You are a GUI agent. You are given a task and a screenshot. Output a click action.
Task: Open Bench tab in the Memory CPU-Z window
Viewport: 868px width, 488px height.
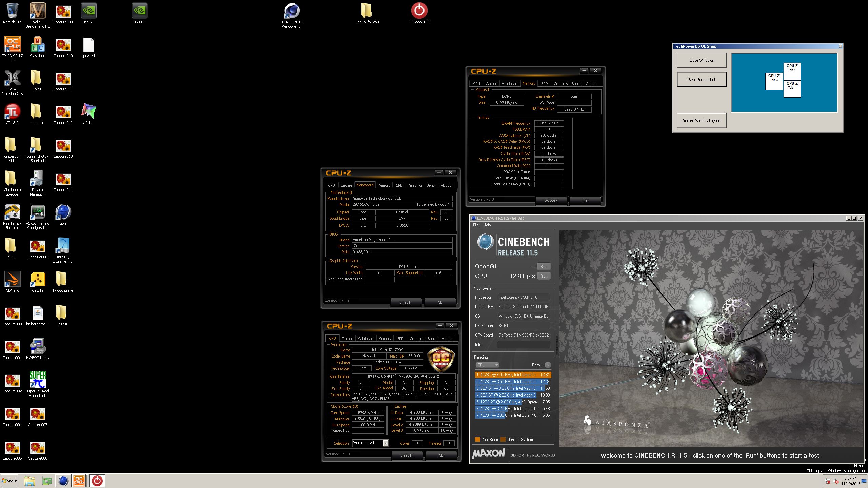(x=576, y=84)
